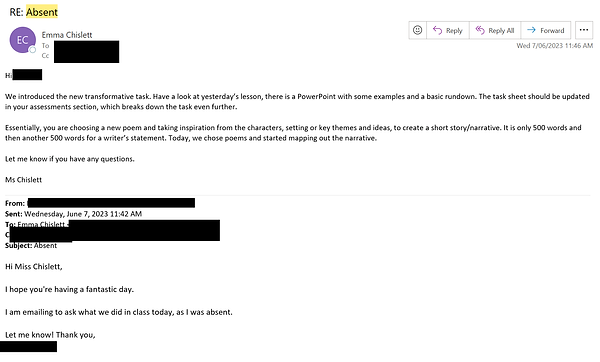Click the EC sender avatar circle

point(23,40)
